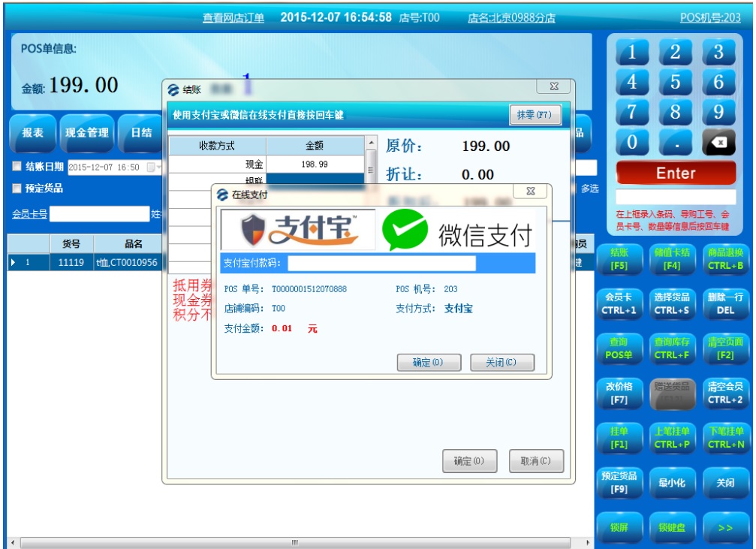Screen dimensions: 756x549
Task: Click the 会员卡号 input field
Action: click(100, 214)
